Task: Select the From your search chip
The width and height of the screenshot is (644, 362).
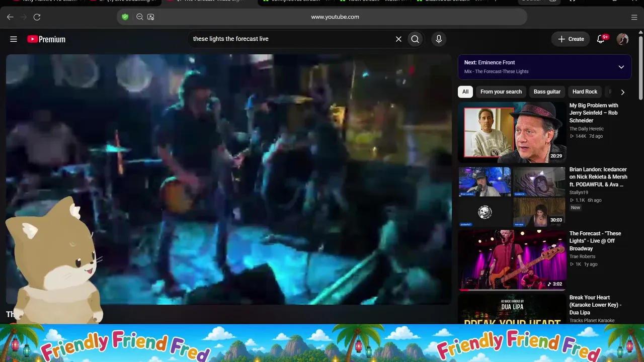Action: (x=501, y=92)
